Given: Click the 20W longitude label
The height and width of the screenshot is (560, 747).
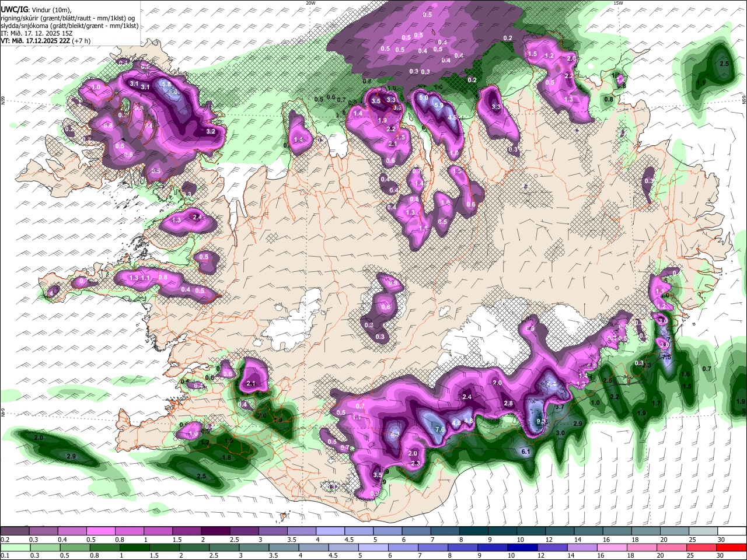Looking at the screenshot, I should point(310,3).
